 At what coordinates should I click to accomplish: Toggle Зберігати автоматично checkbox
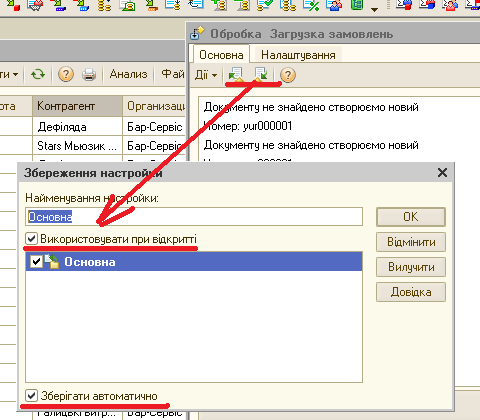31,396
